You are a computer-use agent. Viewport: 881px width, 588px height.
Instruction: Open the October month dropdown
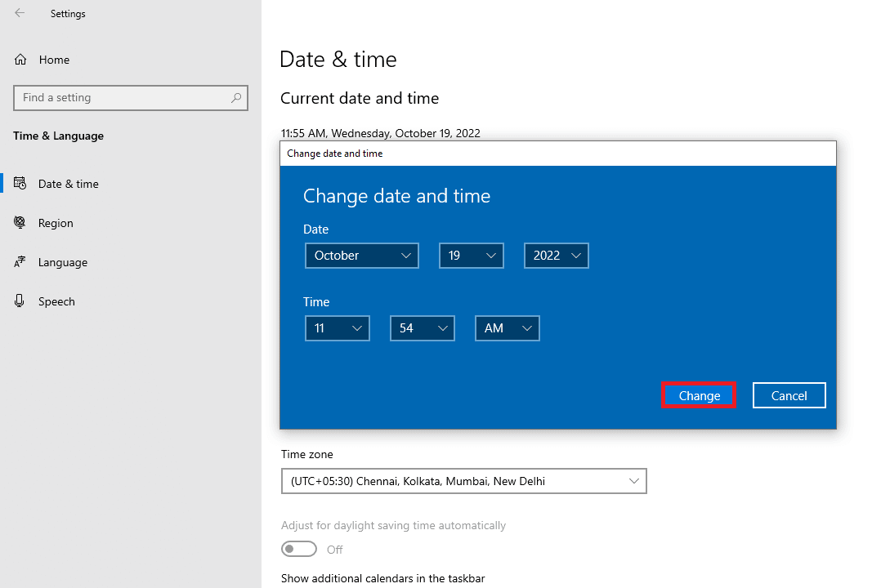point(361,256)
